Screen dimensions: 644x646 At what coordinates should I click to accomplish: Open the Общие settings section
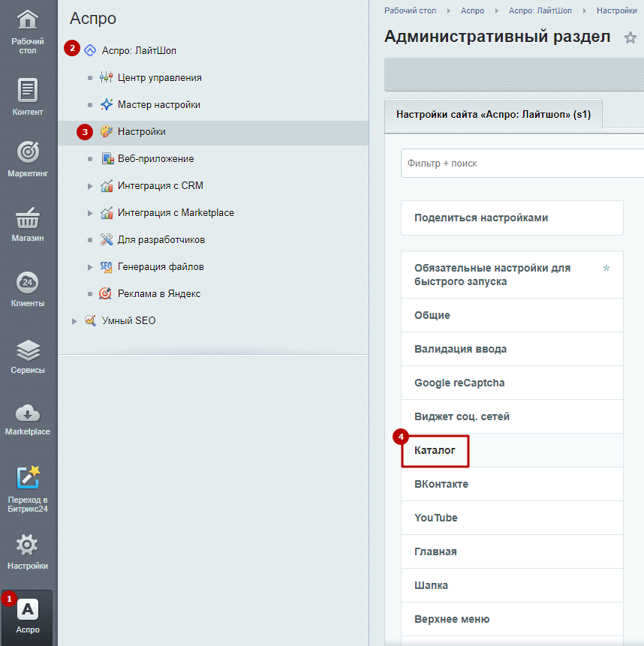pos(512,315)
